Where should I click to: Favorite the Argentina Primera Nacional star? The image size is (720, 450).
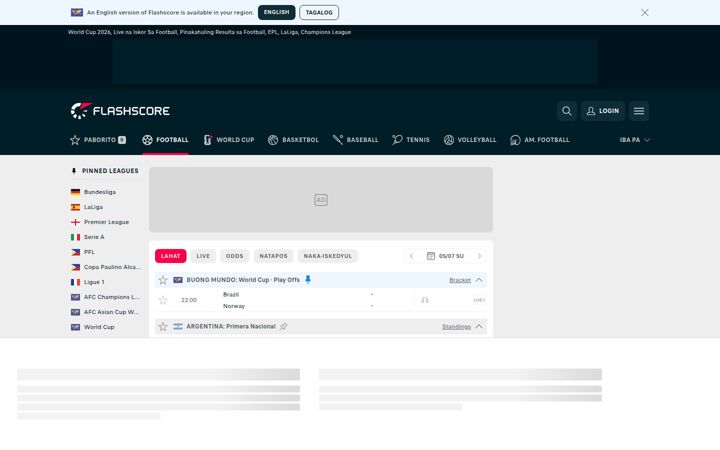point(163,326)
